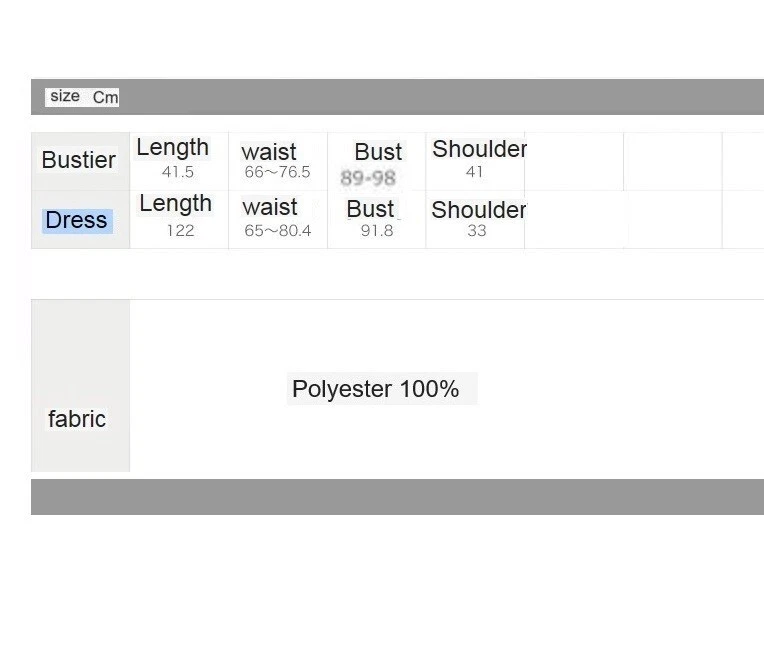Click the Dress Length heading
Viewport: 764px width, 654px height.
176,203
